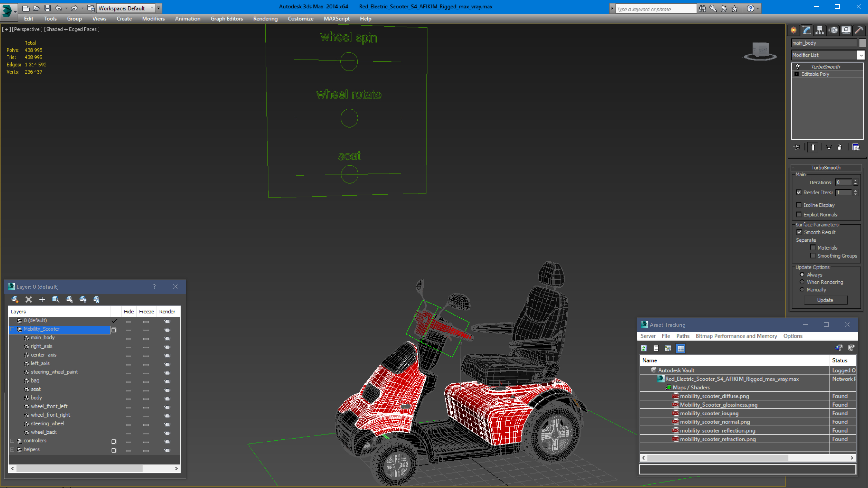
Task: Click the binoculars search icon in title bar
Action: pos(702,9)
